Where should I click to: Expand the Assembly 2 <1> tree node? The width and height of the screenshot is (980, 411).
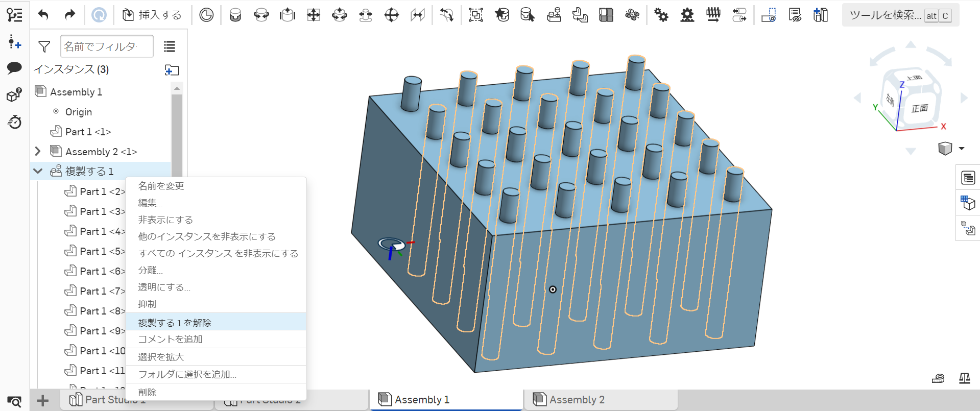(38, 152)
